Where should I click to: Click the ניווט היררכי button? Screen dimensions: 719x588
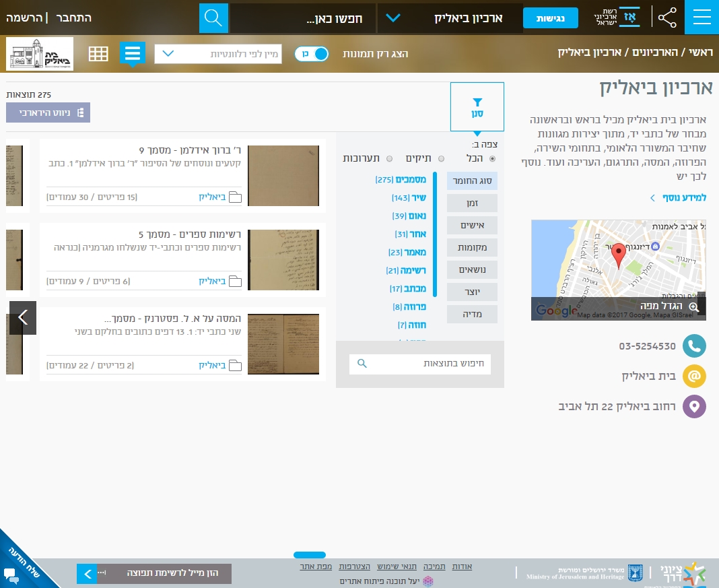tap(48, 112)
